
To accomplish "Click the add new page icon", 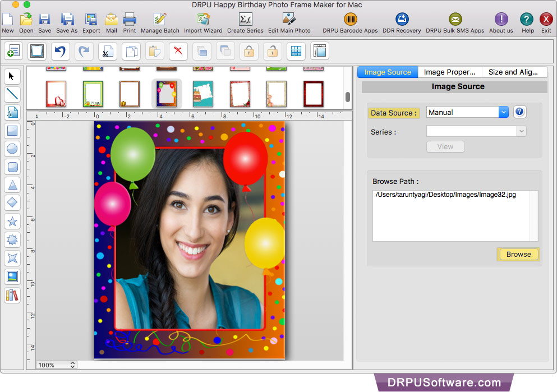I will (13, 51).
